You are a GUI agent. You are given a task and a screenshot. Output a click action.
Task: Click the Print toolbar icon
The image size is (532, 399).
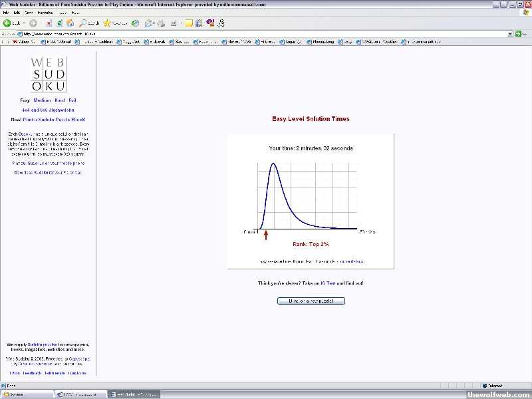point(161,23)
